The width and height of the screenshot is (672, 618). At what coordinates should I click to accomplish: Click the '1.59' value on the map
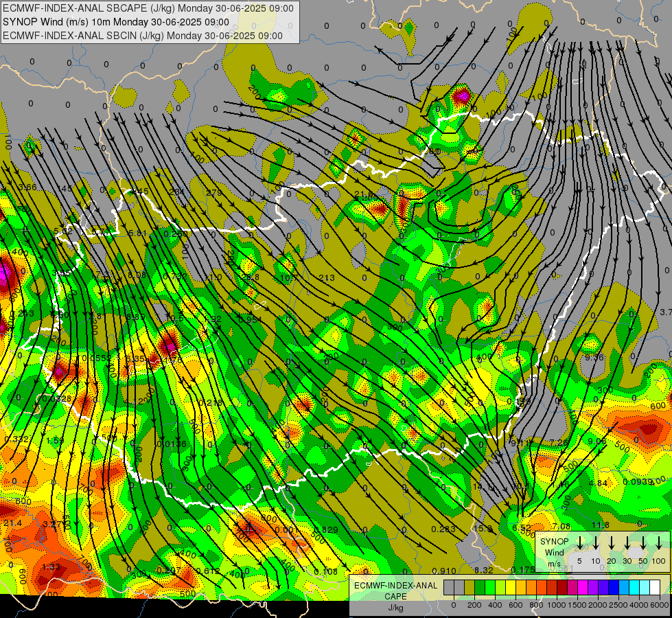click(x=55, y=440)
